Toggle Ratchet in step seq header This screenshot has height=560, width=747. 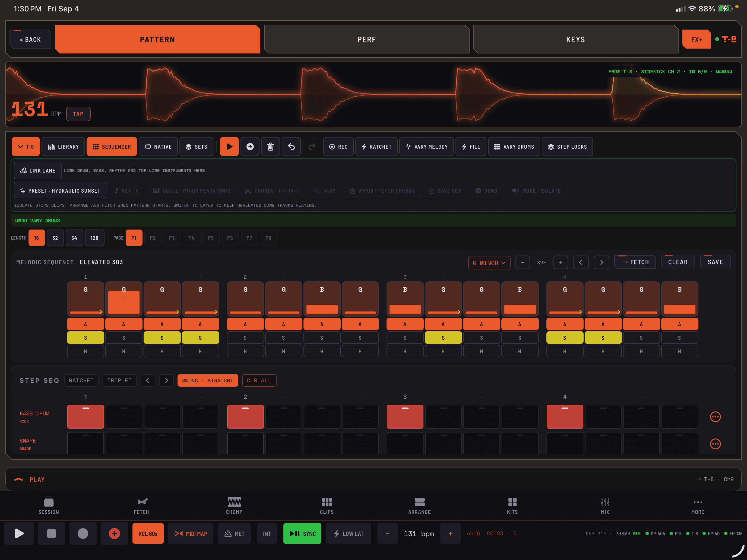pos(81,380)
